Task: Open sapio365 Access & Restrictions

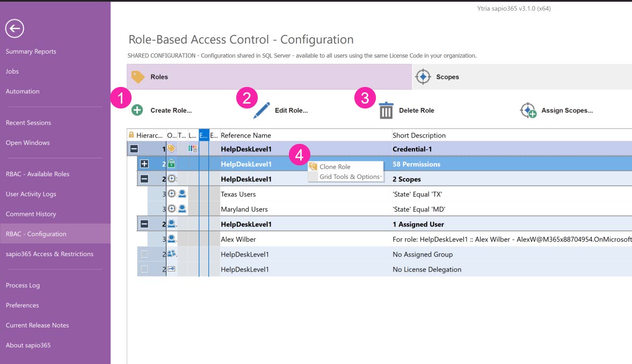Action: click(49, 254)
